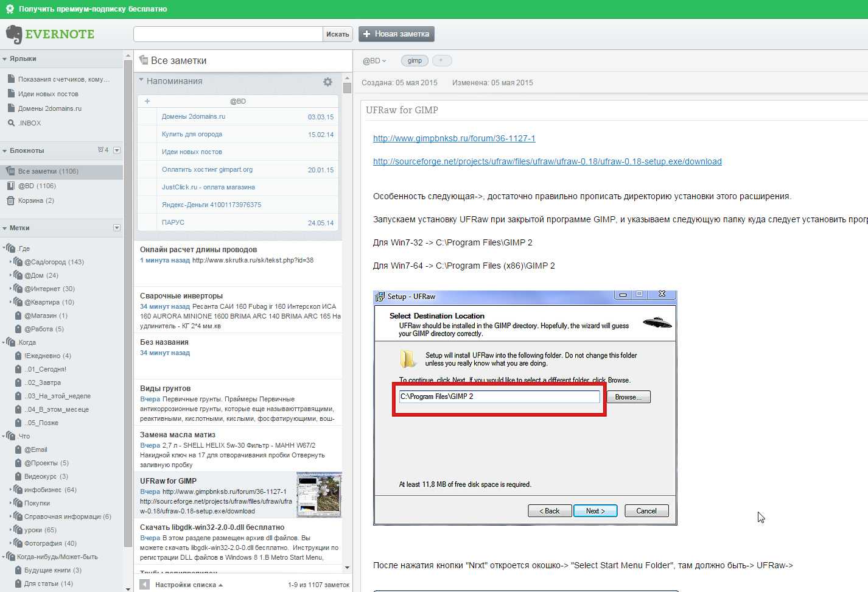Screen dimensions: 868x592
Task: Select the @Проекты (5) tag
Action: click(x=46, y=463)
